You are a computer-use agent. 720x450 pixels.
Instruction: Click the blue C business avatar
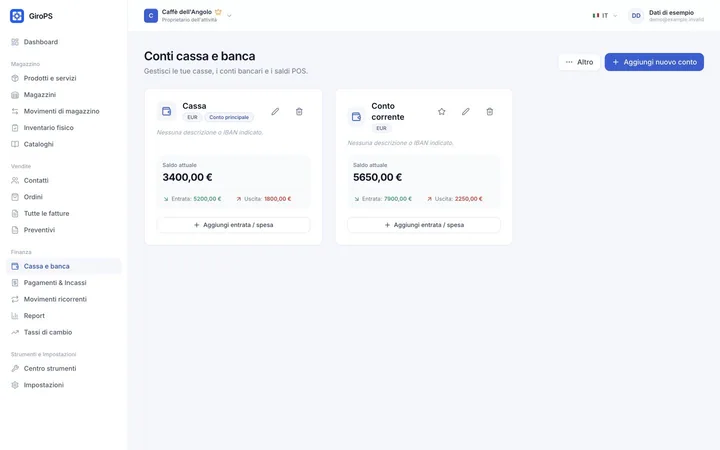tap(151, 16)
